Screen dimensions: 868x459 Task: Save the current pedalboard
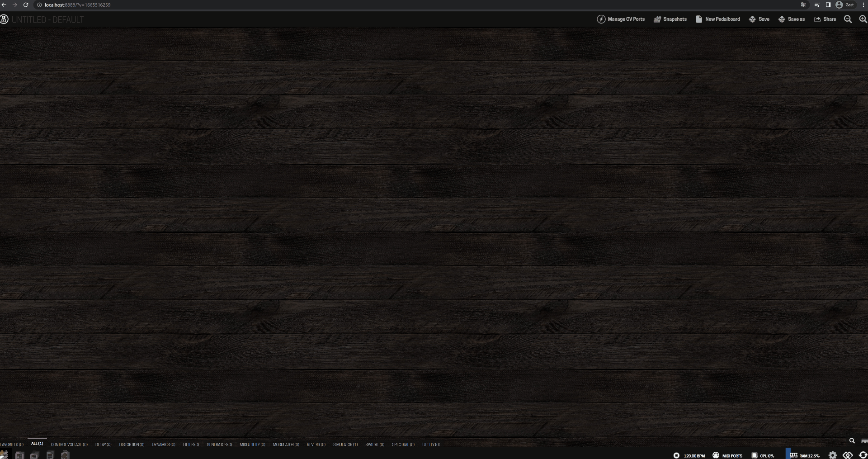759,19
